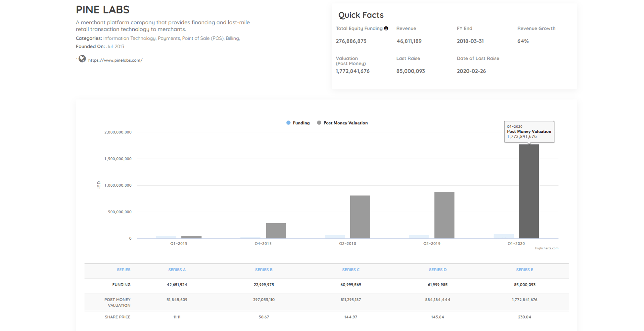This screenshot has height=331, width=644.
Task: Open the Information Technology category link
Action: pos(130,38)
